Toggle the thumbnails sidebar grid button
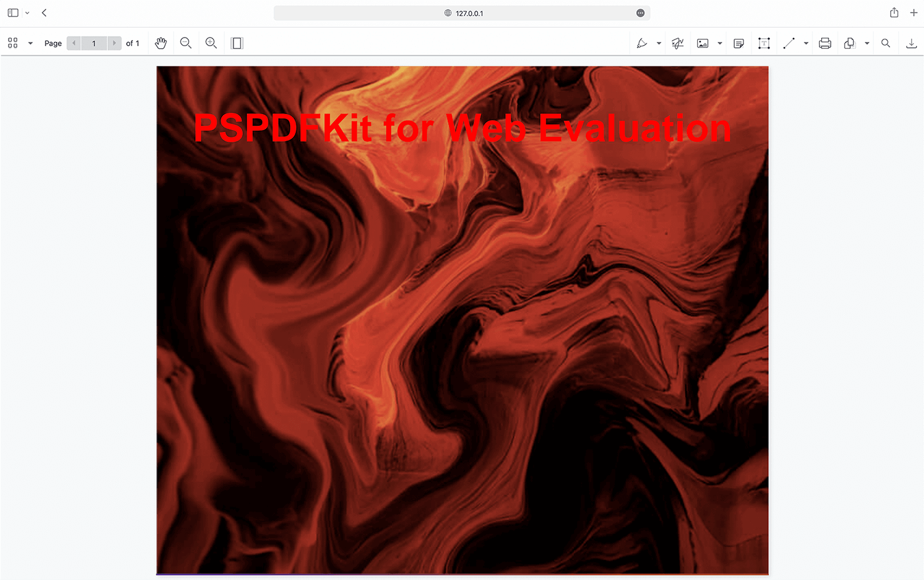 13,43
